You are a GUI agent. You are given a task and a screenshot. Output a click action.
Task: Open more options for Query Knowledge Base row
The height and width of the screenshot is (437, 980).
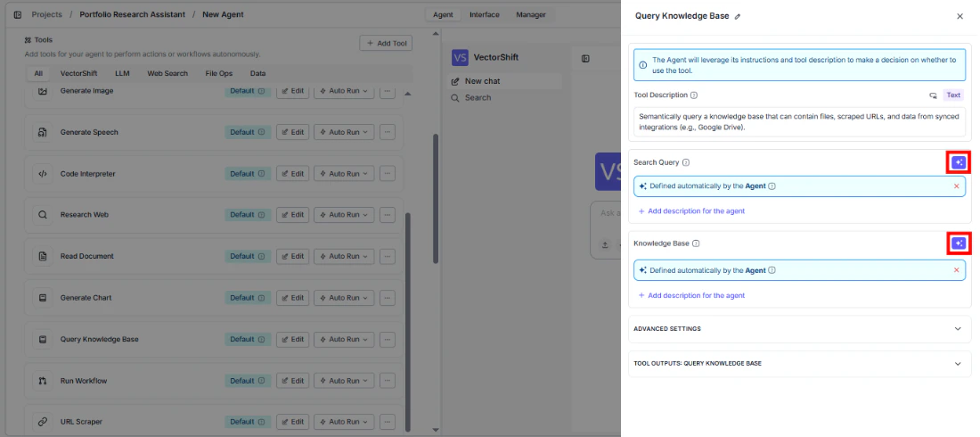point(388,339)
